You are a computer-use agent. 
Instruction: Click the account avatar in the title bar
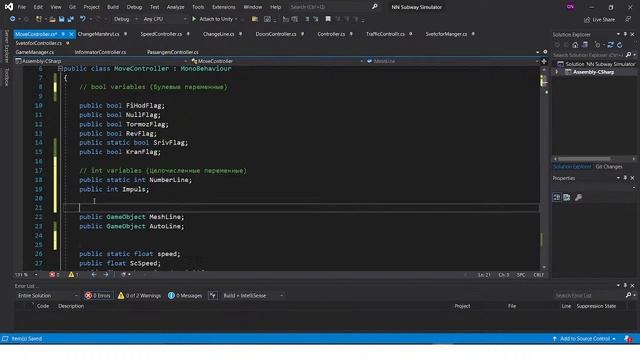(x=571, y=7)
